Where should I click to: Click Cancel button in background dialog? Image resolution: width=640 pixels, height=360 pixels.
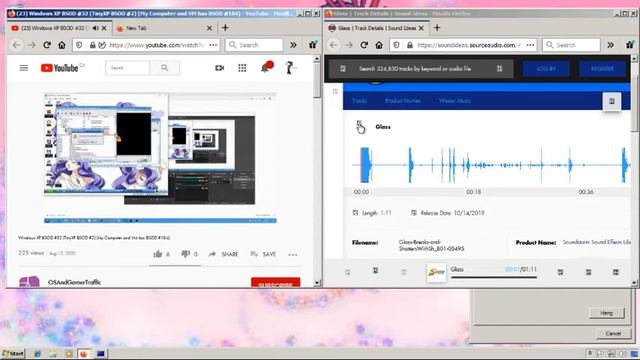pyautogui.click(x=613, y=333)
